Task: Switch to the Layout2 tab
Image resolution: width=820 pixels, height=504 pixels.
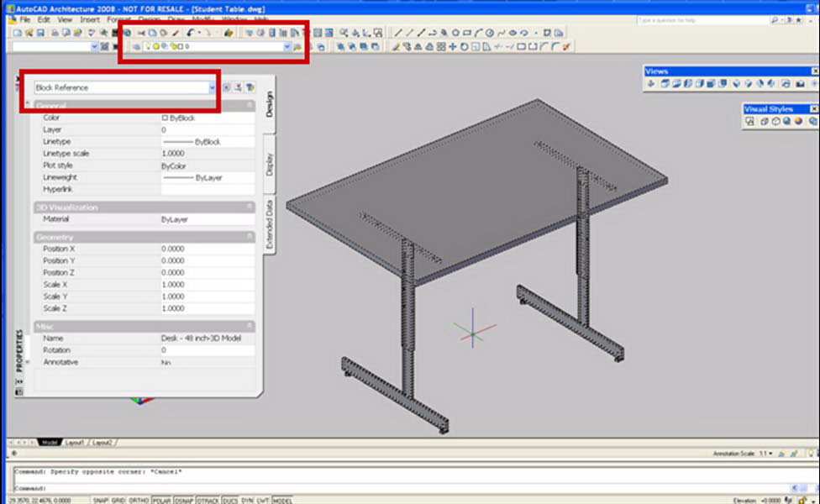Action: (102, 443)
